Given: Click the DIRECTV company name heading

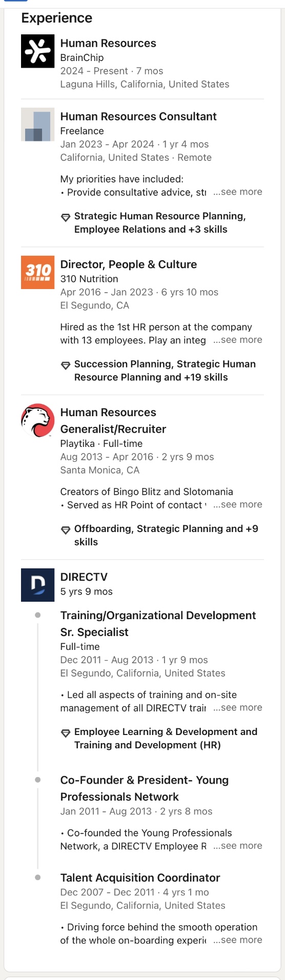Looking at the screenshot, I should [x=84, y=577].
